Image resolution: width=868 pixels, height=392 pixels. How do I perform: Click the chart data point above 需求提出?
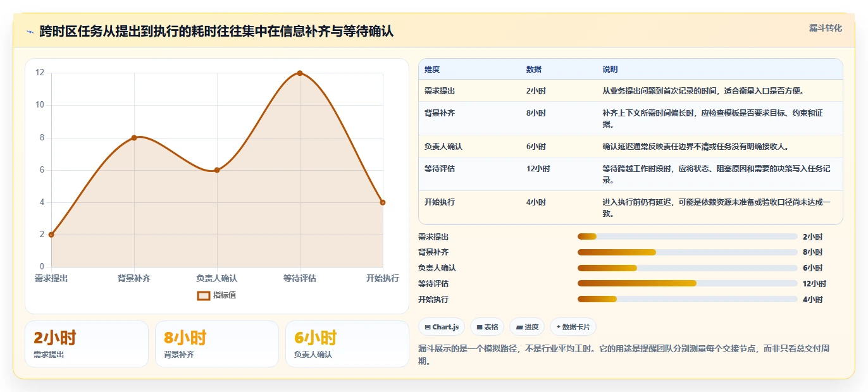(x=51, y=235)
